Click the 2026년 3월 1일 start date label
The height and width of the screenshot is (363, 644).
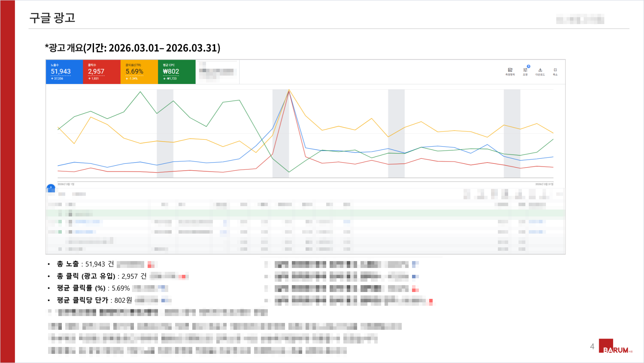(x=66, y=184)
